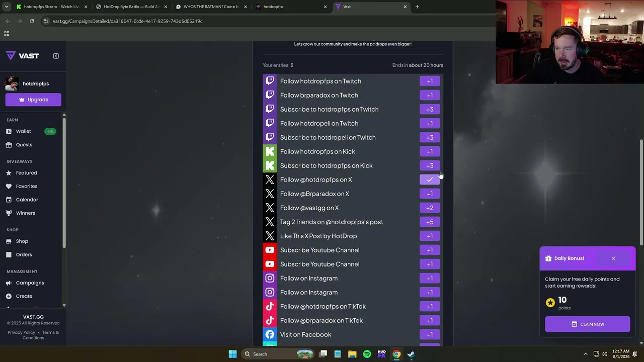Screen dimensions: 644x362
Task: Click the browser address bar URL
Action: tap(127, 21)
